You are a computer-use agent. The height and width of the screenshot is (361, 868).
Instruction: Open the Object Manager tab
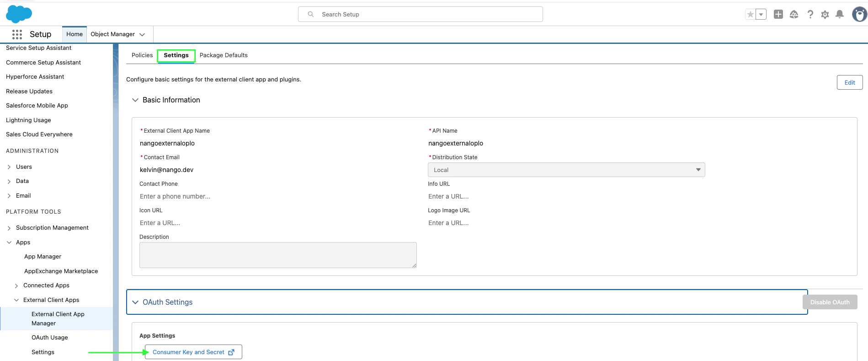click(x=112, y=34)
